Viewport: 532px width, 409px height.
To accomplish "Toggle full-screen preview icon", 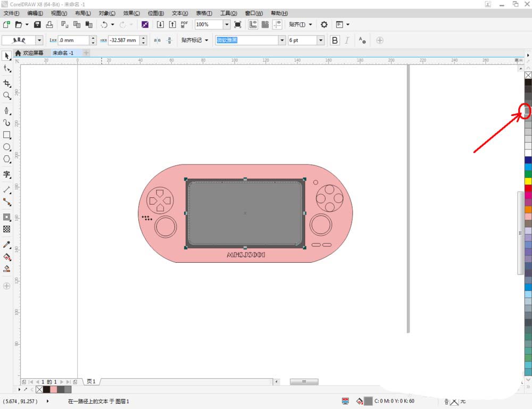I will pyautogui.click(x=238, y=24).
